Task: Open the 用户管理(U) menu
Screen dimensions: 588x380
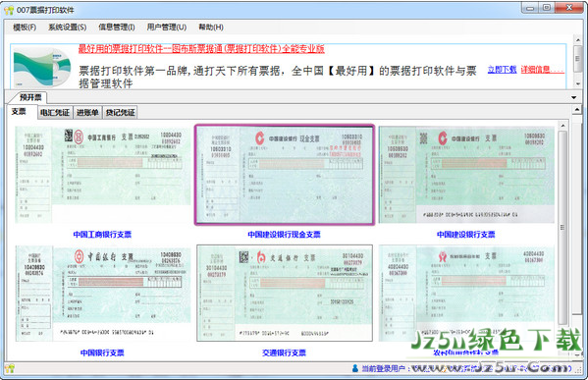Action: 167,27
